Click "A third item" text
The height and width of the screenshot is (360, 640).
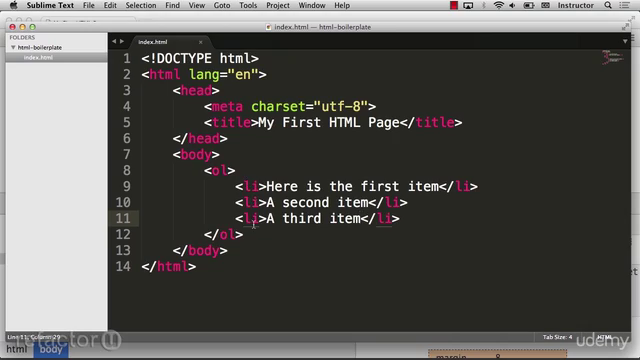(x=313, y=218)
